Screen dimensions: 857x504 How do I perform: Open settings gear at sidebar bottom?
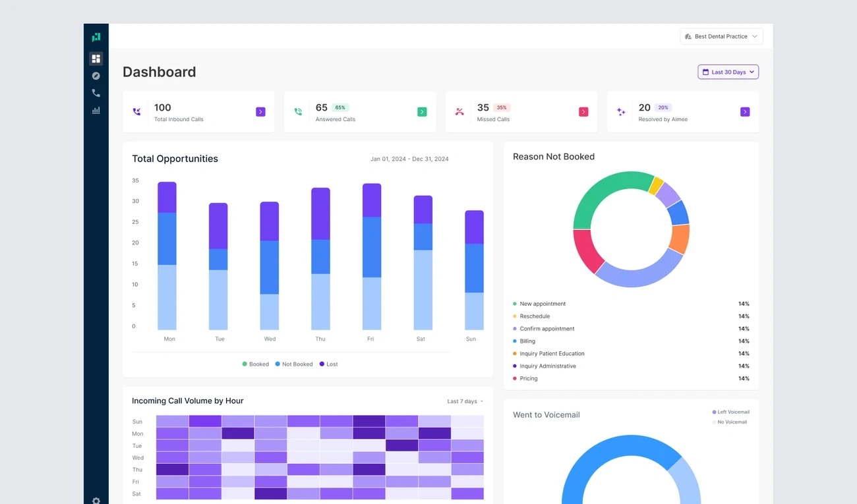(x=96, y=500)
